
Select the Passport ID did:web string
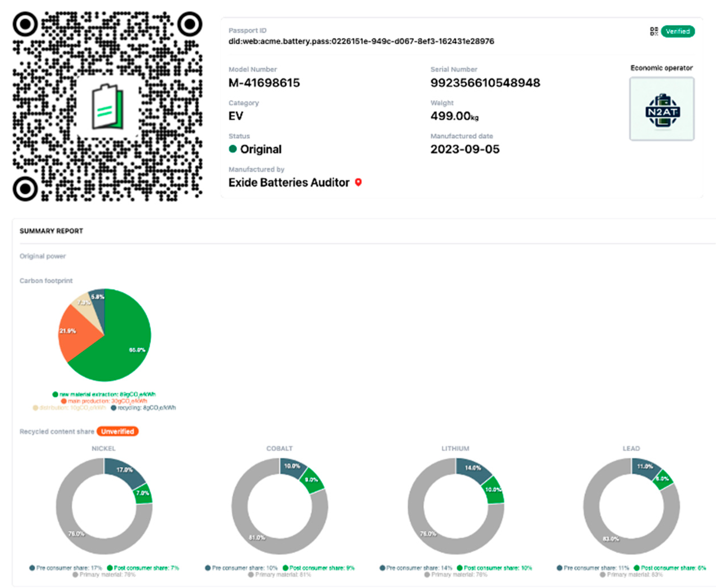[x=361, y=41]
